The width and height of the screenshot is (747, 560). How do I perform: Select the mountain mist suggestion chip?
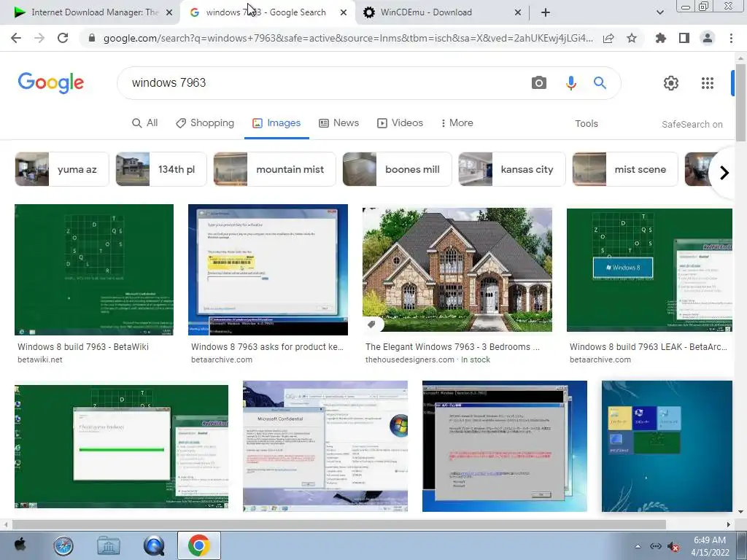[x=274, y=169]
